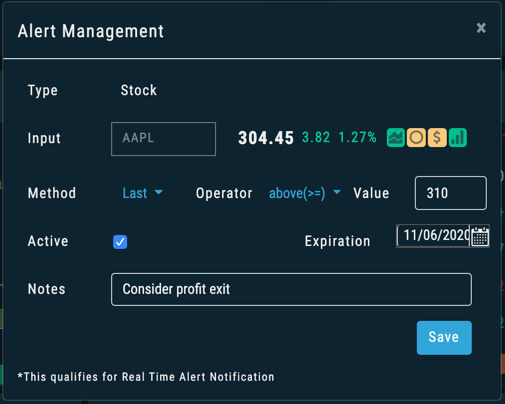Close the Alert Management dialog
The height and width of the screenshot is (404, 505).
481,28
